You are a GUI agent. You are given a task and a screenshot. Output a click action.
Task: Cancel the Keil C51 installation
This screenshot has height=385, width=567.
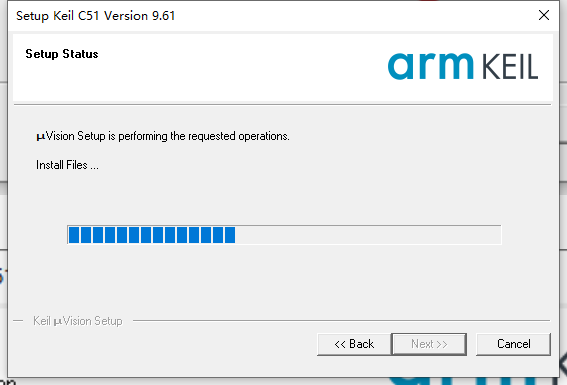coord(513,344)
